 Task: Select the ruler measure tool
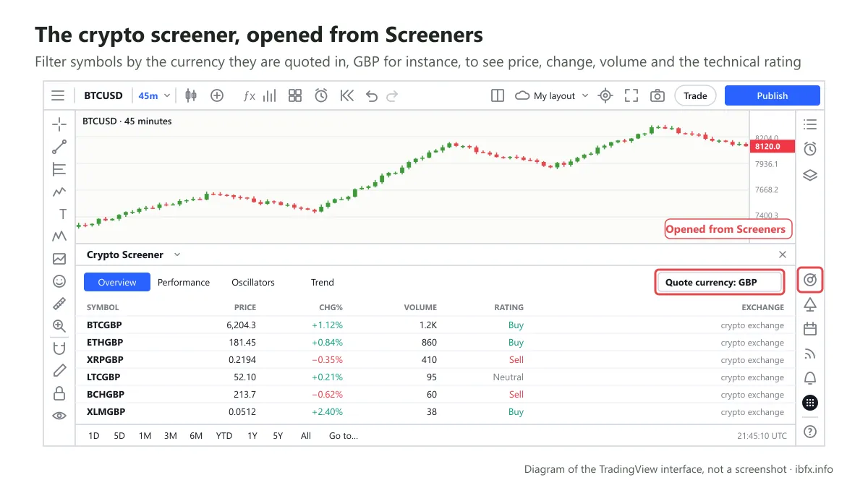click(x=59, y=304)
